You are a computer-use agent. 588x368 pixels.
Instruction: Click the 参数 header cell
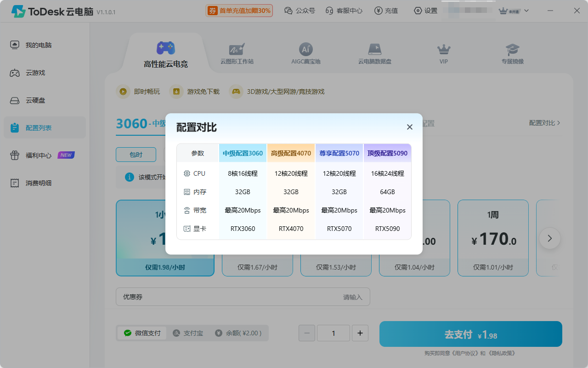198,153
